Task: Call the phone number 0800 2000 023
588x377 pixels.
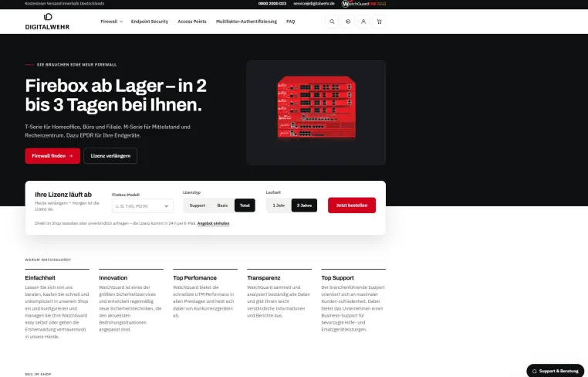Action: 272,3
